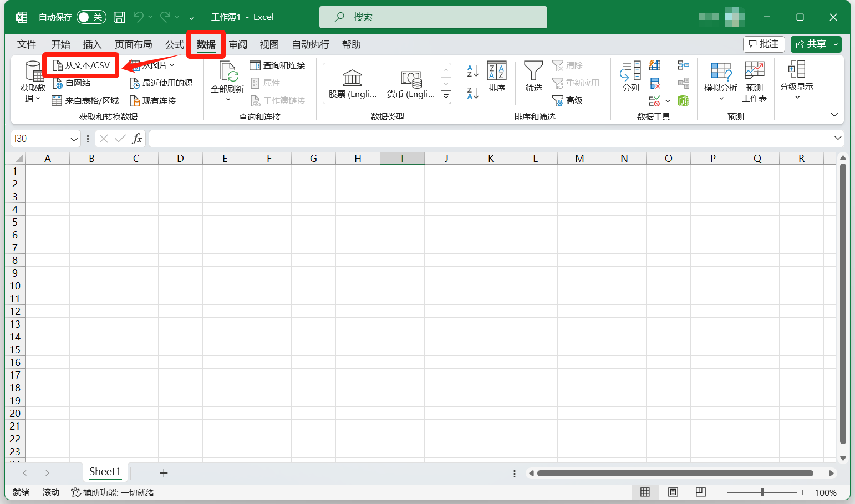The height and width of the screenshot is (504, 855).
Task: Toggle the AutoSave (自动保存) switch
Action: point(91,17)
